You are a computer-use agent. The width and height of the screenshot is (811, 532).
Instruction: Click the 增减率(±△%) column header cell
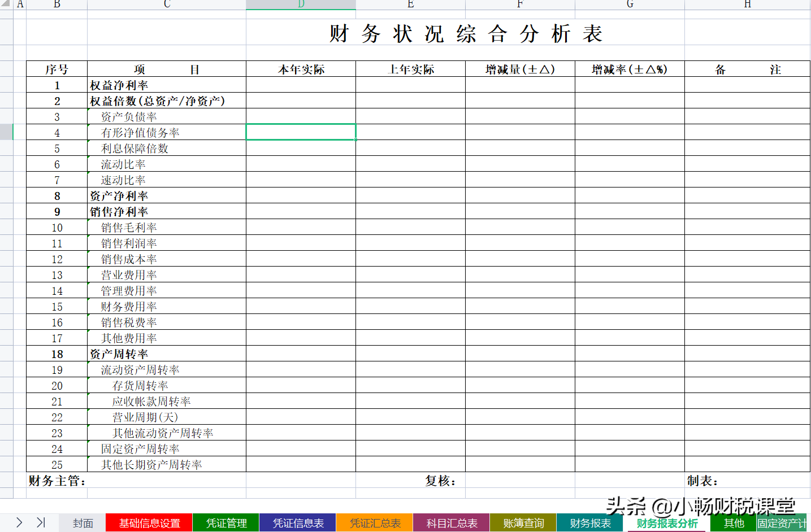point(629,69)
